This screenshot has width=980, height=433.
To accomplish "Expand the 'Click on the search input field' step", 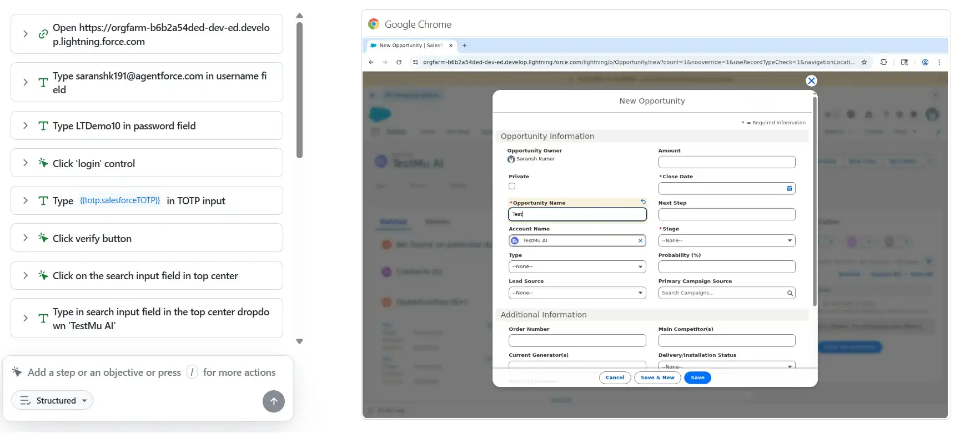I will click(26, 275).
